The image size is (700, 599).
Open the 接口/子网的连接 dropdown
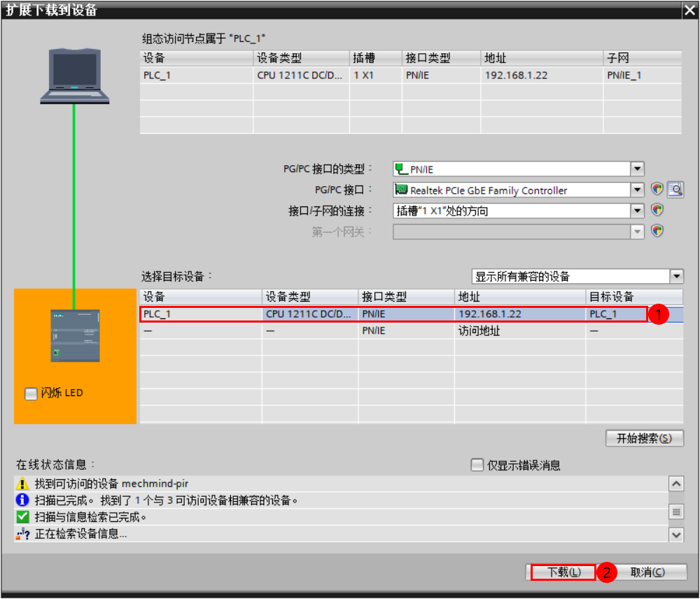click(637, 210)
